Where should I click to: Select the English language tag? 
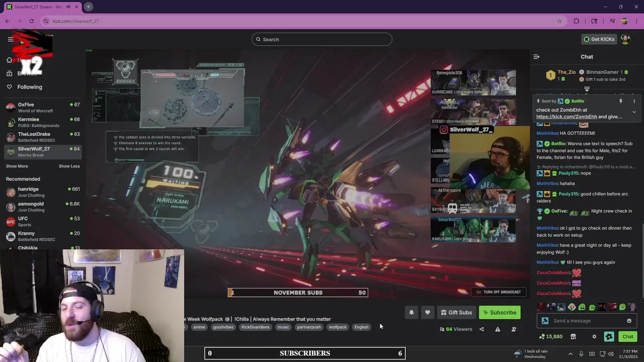click(361, 327)
